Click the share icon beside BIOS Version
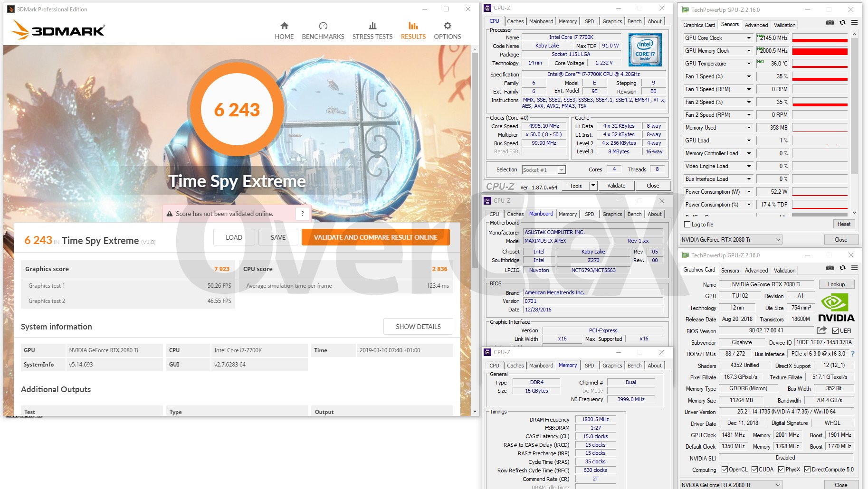Image resolution: width=868 pixels, height=489 pixels. [821, 330]
